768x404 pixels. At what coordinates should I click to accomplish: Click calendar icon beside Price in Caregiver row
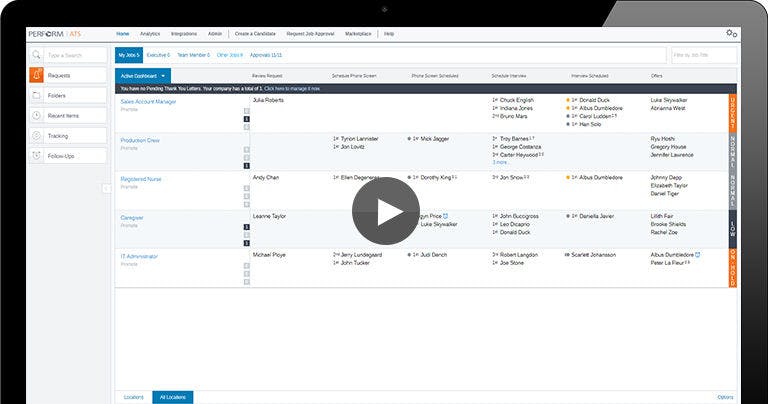[445, 216]
